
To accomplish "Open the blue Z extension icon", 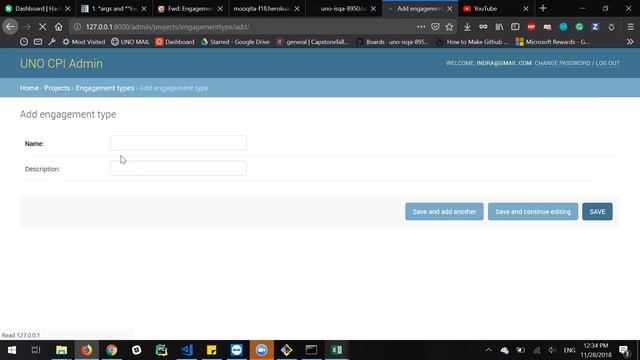I will coord(595,27).
